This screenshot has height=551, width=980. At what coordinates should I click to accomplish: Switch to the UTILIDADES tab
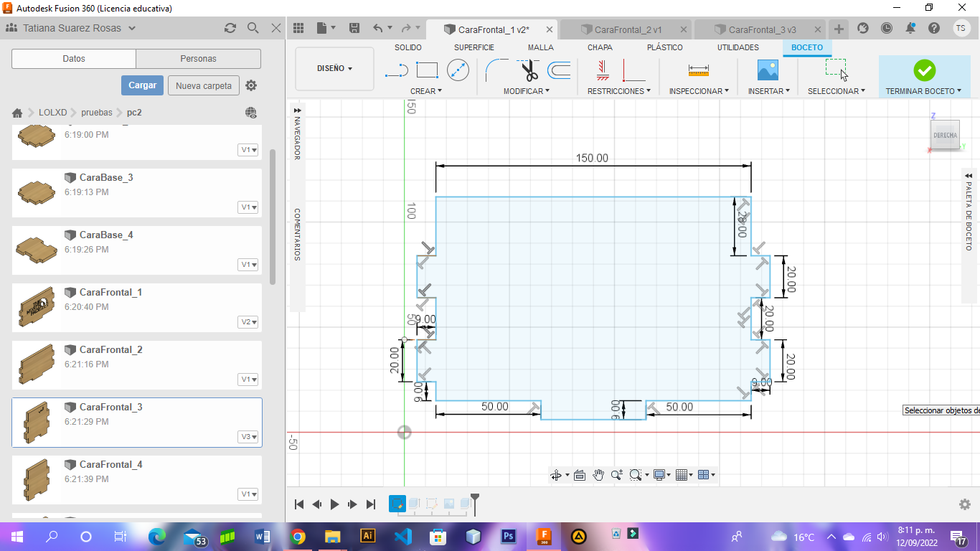tap(738, 47)
